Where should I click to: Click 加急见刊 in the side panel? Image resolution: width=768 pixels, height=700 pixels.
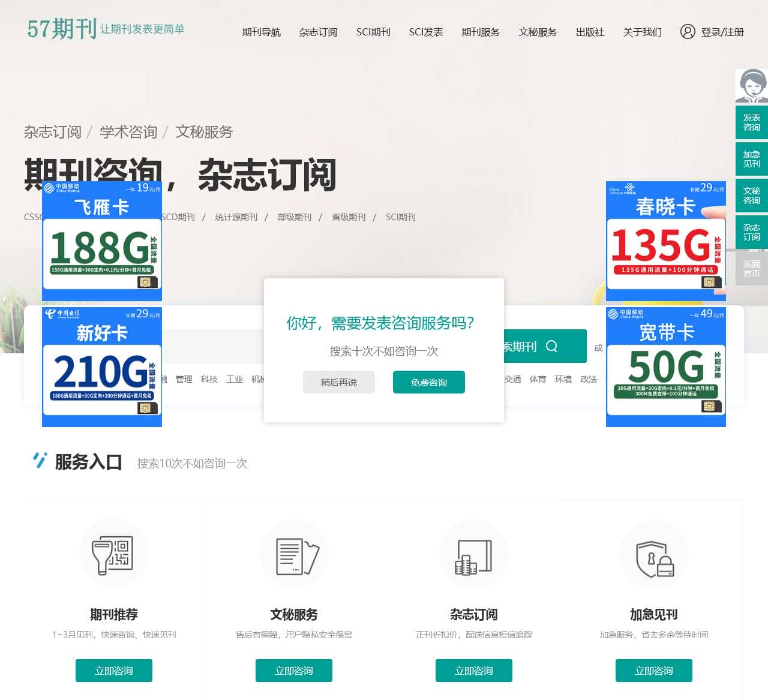point(752,159)
